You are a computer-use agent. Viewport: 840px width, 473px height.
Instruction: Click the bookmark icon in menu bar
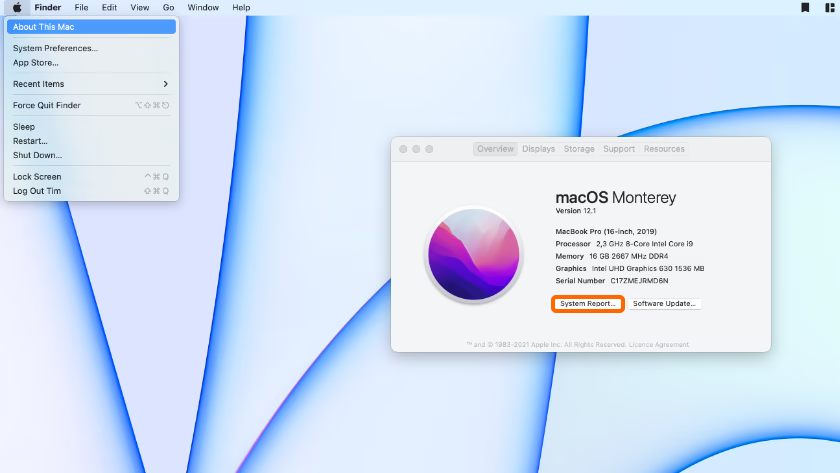805,7
